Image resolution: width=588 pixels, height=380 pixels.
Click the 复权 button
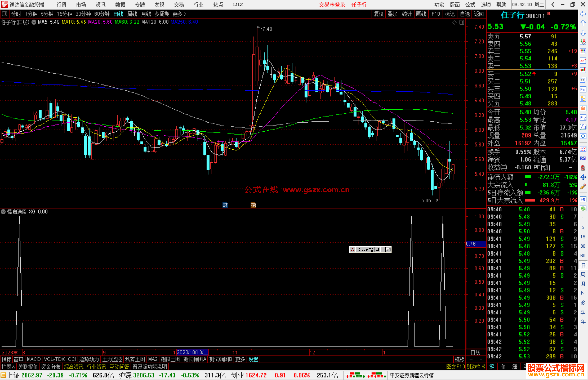click(x=378, y=14)
